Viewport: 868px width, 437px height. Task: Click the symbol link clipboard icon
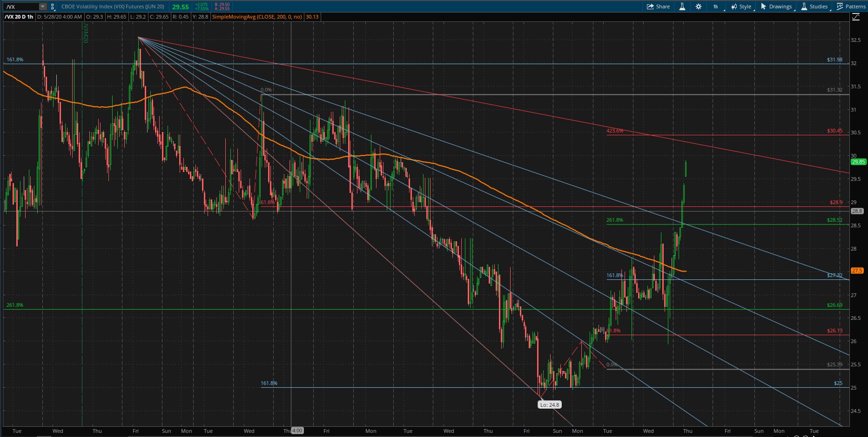pos(53,7)
